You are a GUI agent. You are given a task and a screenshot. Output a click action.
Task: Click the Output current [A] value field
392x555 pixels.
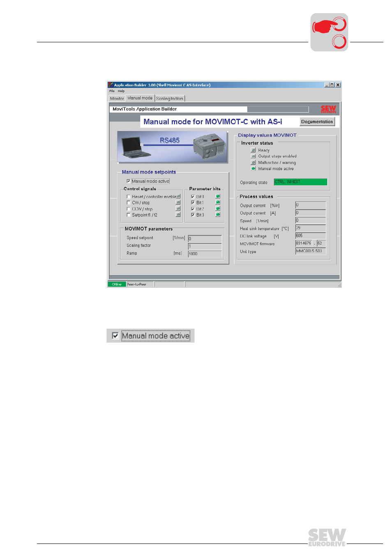coord(311,212)
